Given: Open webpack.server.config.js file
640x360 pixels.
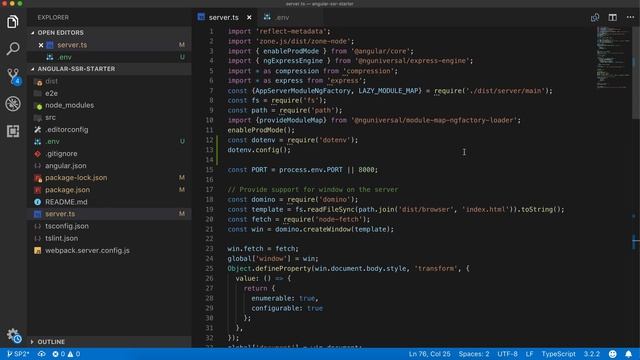Looking at the screenshot, I should (x=110, y=250).
